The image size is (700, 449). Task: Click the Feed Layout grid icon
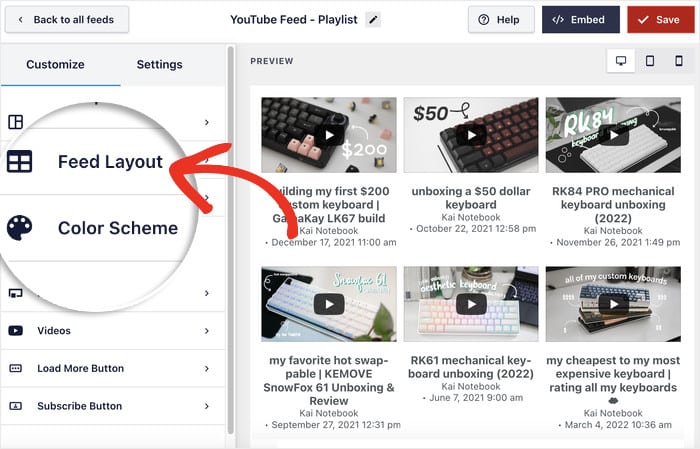(19, 162)
